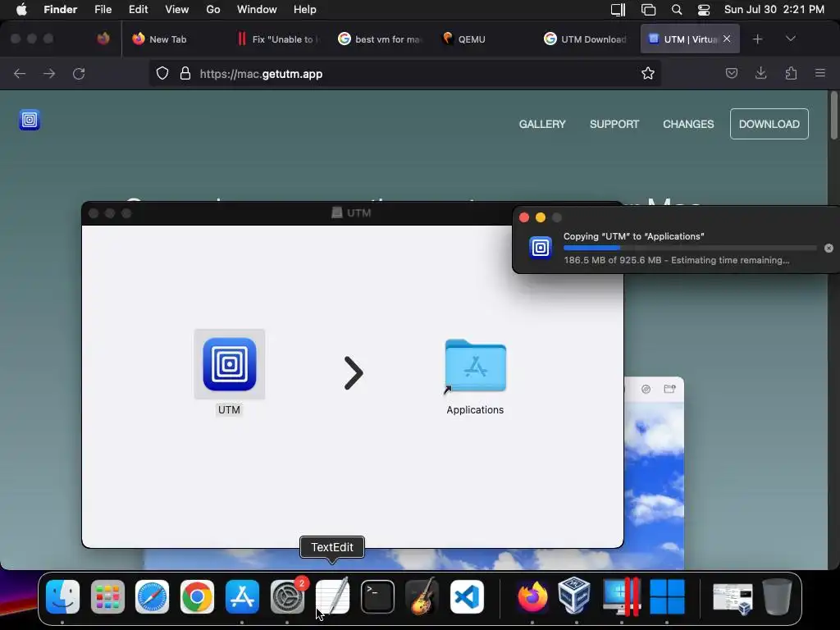Open Finder from the Dock
The width and height of the screenshot is (840, 630).
click(62, 597)
